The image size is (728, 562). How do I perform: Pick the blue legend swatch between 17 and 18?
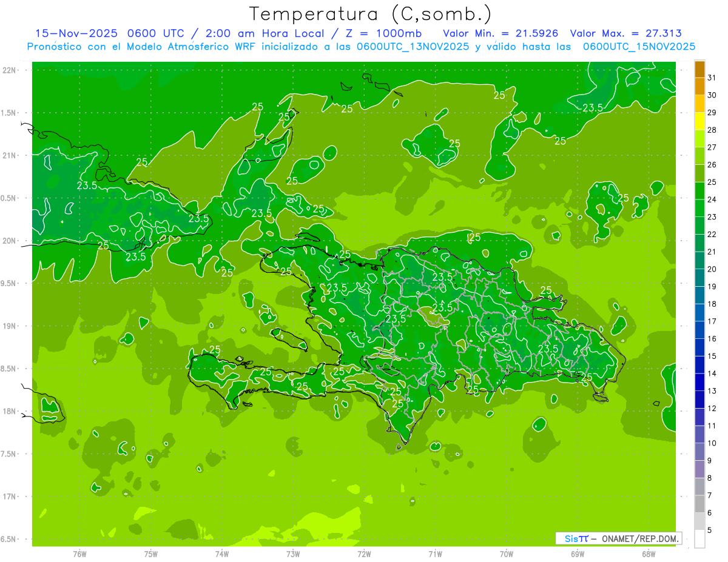pyautogui.click(x=699, y=312)
